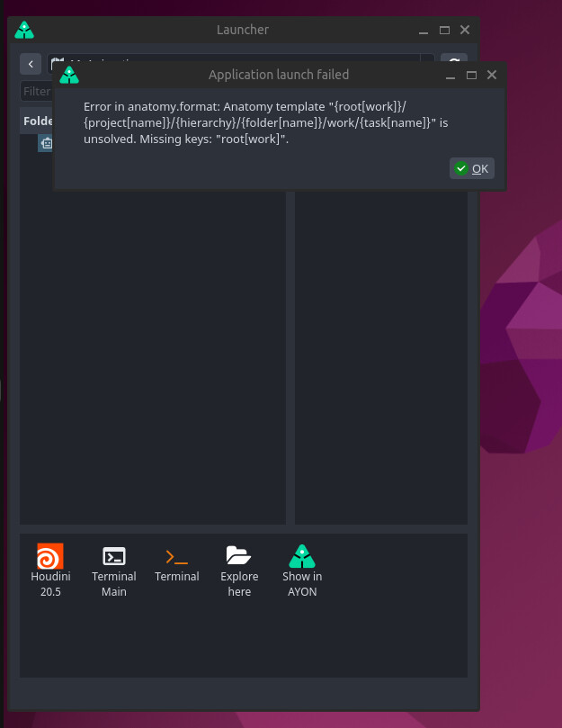562x728 pixels.
Task: Close the Application launch failed dialog
Action: (492, 76)
